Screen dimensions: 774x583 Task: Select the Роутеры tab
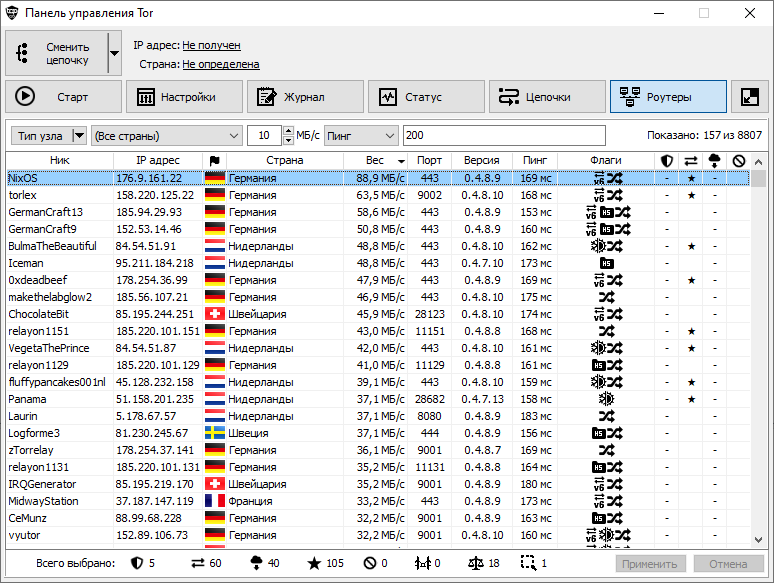tap(668, 97)
